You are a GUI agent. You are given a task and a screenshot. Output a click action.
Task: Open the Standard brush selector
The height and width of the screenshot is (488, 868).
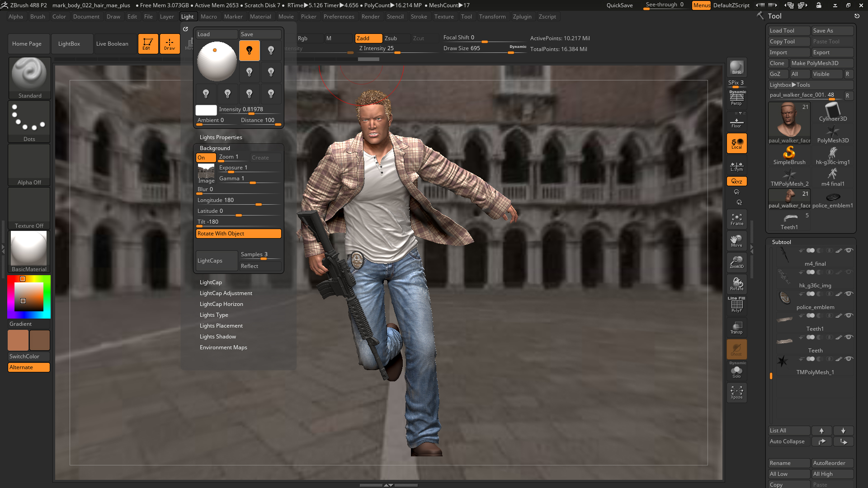point(29,78)
